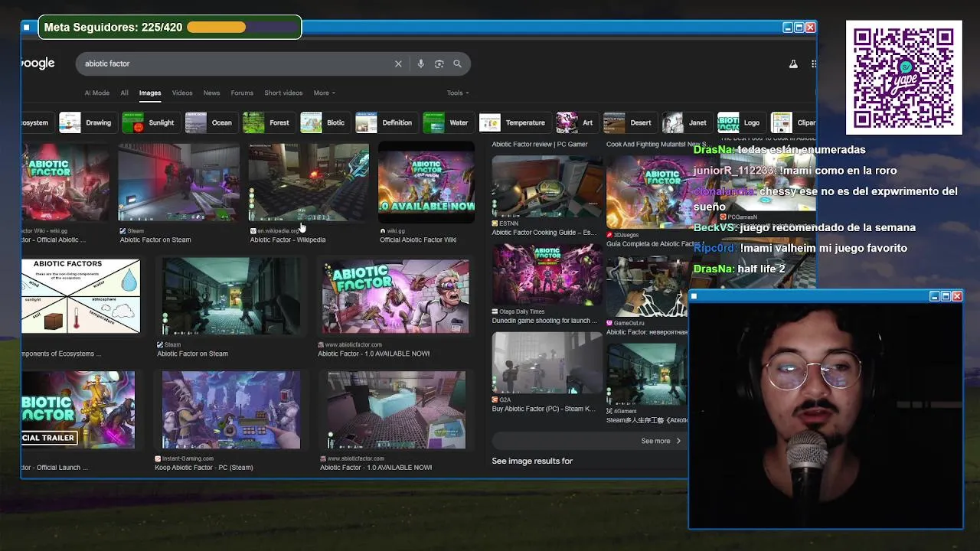Image resolution: width=980 pixels, height=551 pixels.
Task: Switch to AI Mode tab
Action: point(97,93)
